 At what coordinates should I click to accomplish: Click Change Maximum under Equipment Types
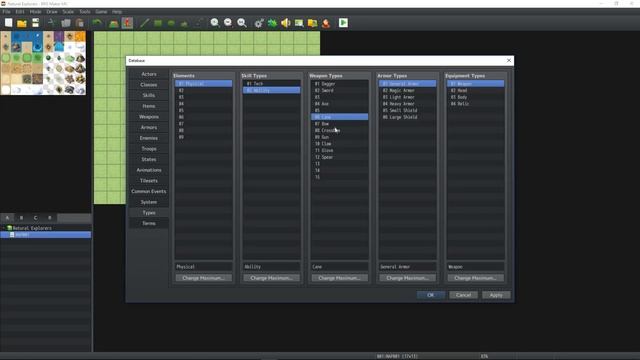[x=476, y=278]
